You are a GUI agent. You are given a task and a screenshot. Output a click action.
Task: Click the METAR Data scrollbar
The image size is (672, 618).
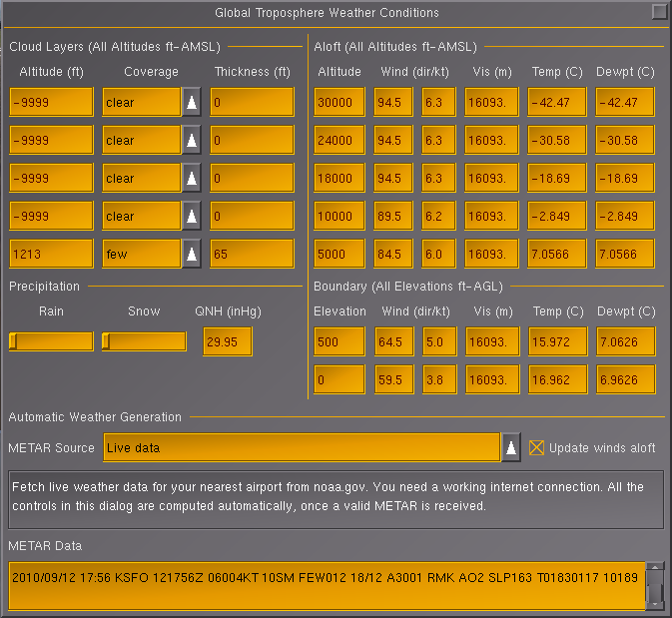tap(655, 586)
